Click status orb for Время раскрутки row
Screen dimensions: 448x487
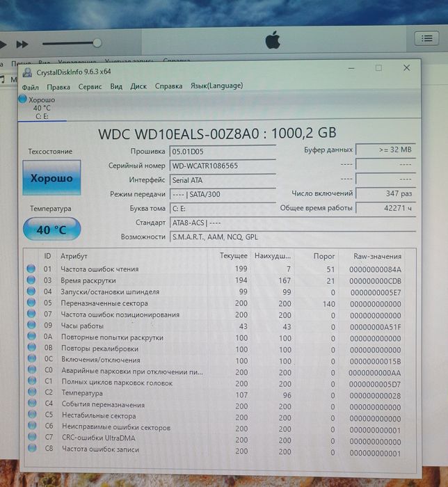[31, 280]
